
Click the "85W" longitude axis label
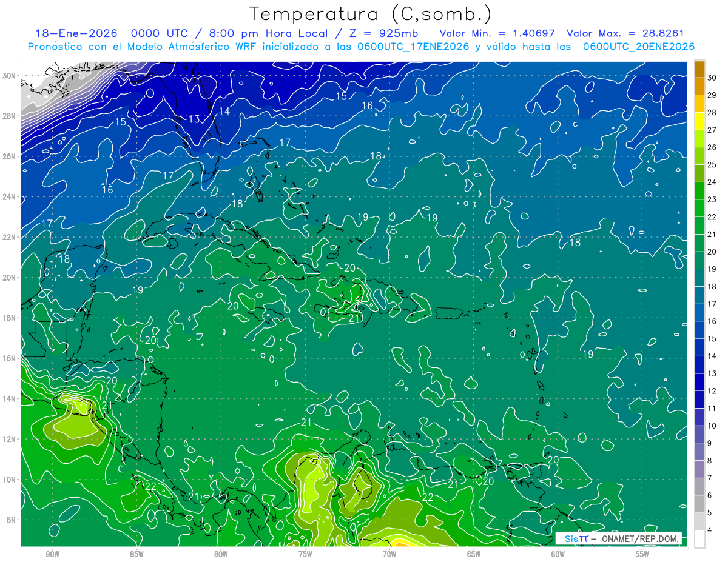[136, 554]
